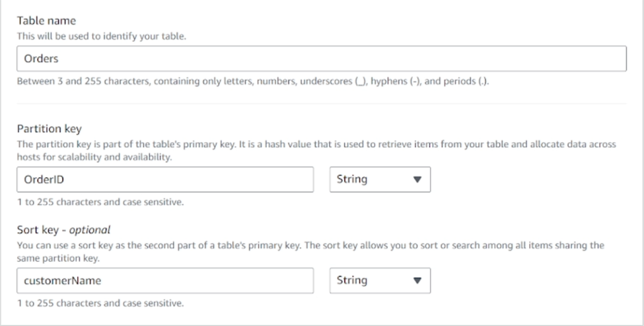644x326 pixels.
Task: Click the partition key hash value description text
Action: click(x=316, y=151)
